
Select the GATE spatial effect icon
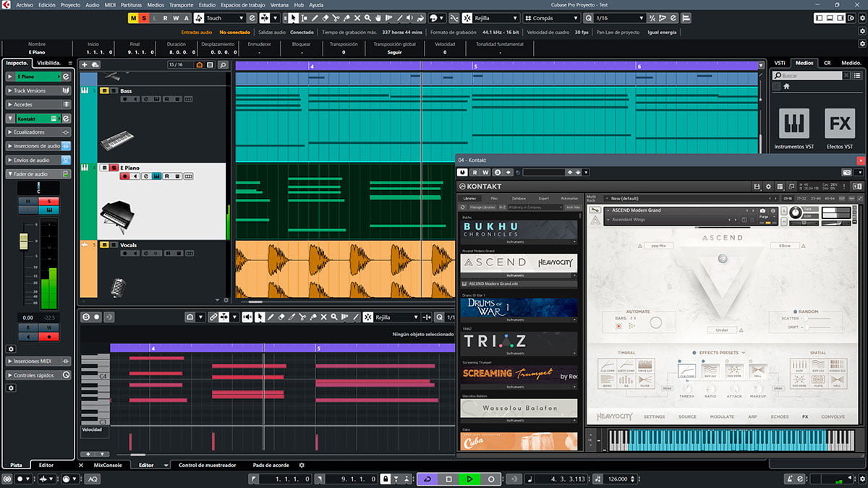[798, 367]
